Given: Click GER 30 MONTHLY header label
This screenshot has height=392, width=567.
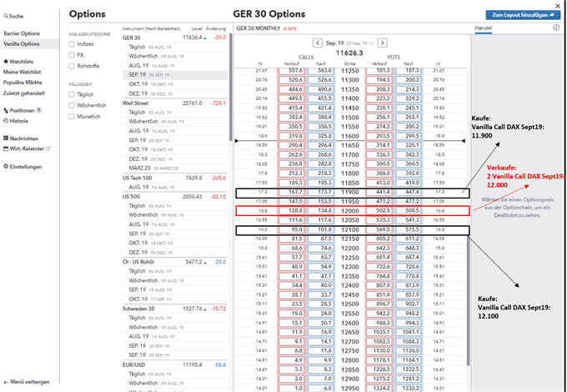Looking at the screenshot, I should 258,28.
